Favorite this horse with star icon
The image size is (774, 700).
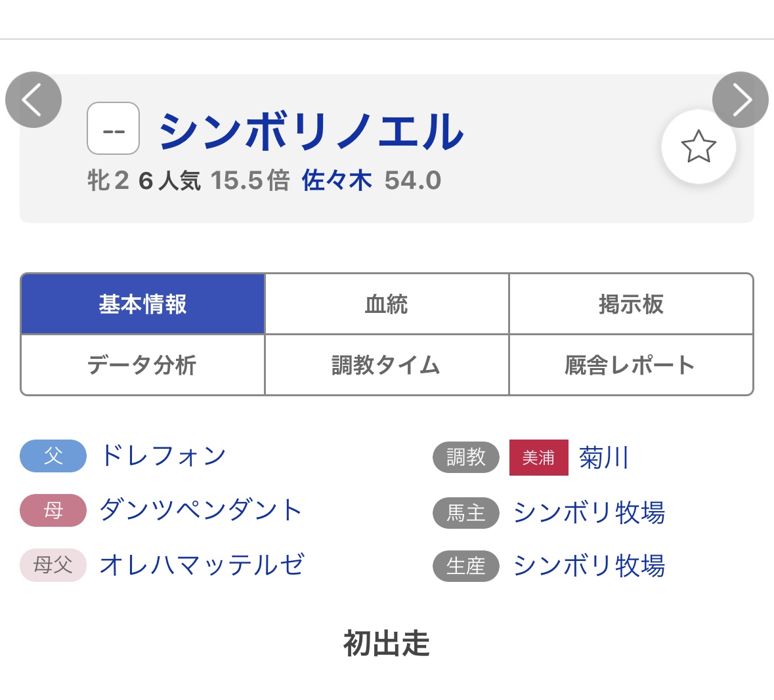(699, 146)
